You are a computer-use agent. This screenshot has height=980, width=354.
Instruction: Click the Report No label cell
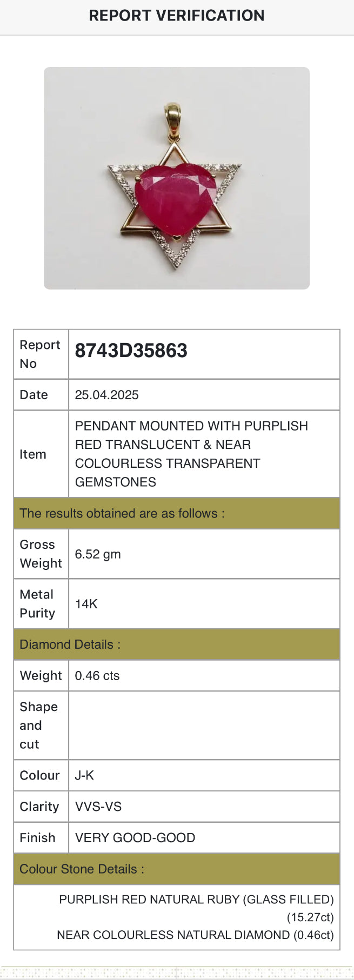(41, 354)
